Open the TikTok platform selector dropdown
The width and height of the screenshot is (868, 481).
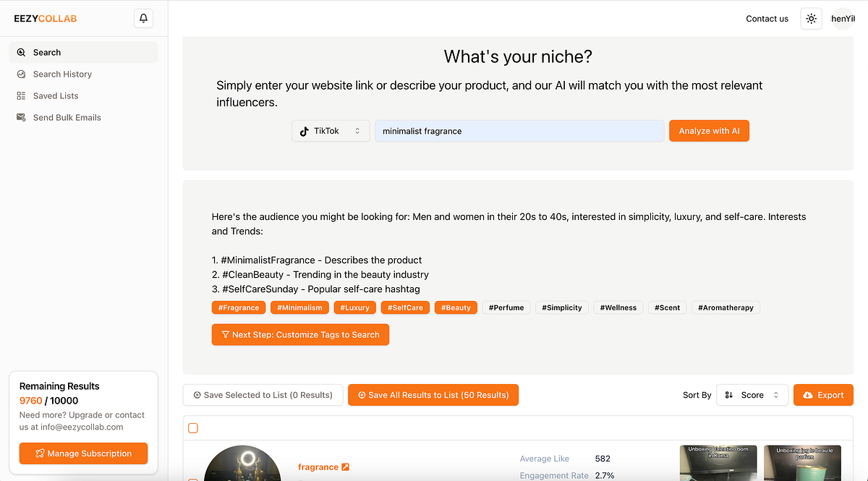tap(331, 130)
